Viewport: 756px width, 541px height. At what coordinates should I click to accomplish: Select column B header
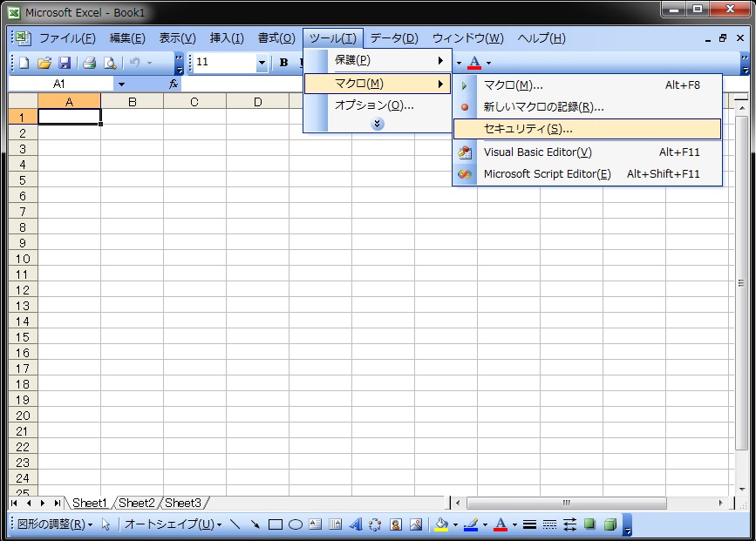[133, 102]
